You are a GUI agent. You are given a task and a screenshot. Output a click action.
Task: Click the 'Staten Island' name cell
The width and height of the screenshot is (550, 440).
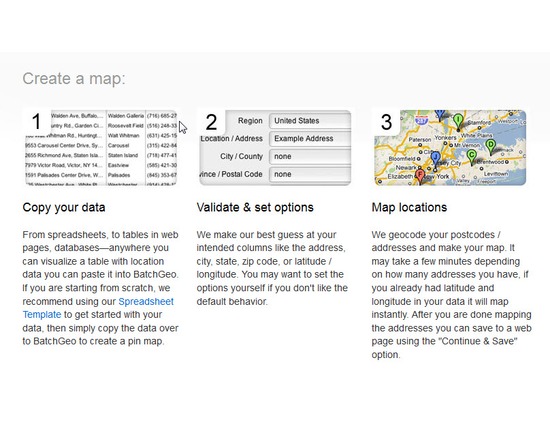click(x=123, y=155)
